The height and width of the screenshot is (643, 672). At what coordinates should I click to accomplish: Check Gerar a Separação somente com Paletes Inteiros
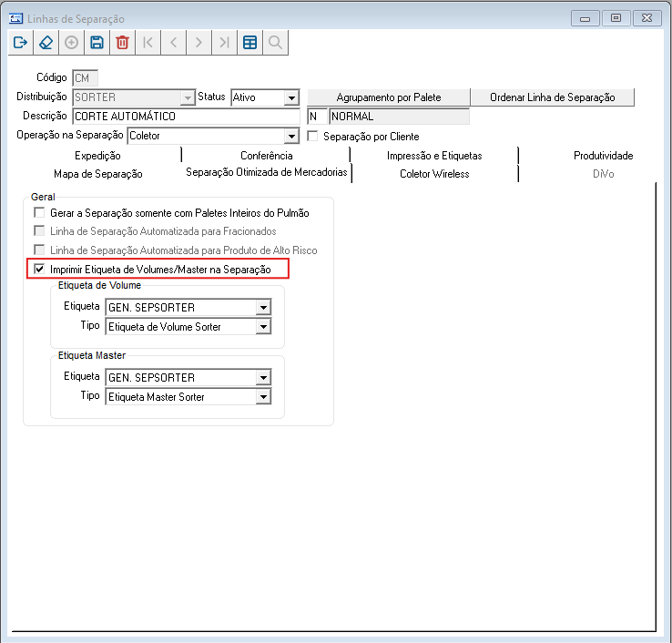tap(39, 212)
